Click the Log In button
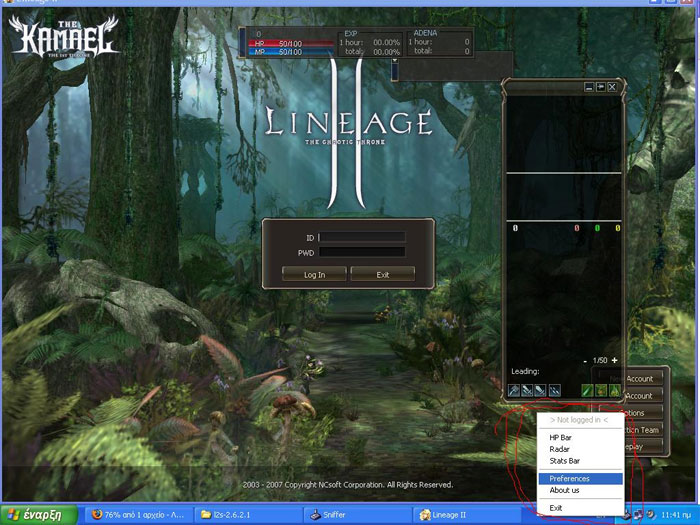This screenshot has width=700, height=525. point(314,275)
